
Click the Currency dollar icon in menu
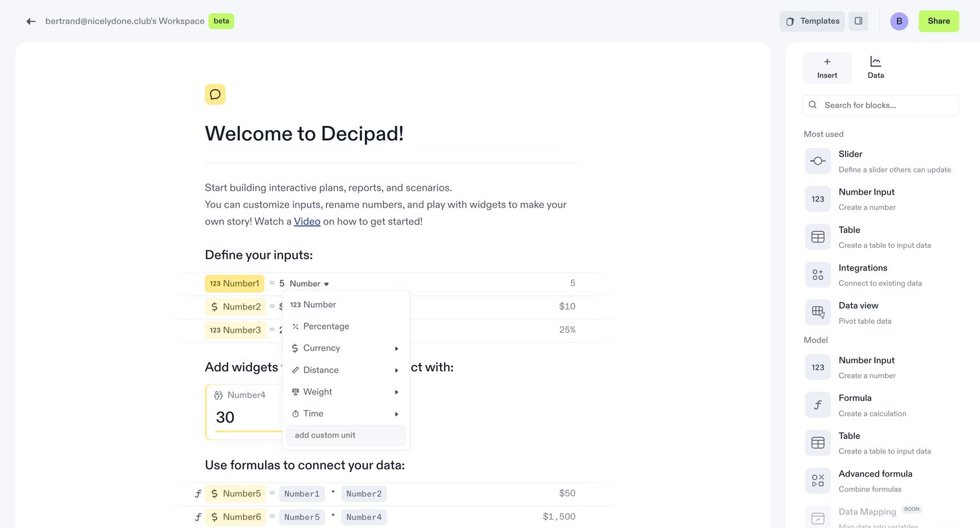pos(296,348)
